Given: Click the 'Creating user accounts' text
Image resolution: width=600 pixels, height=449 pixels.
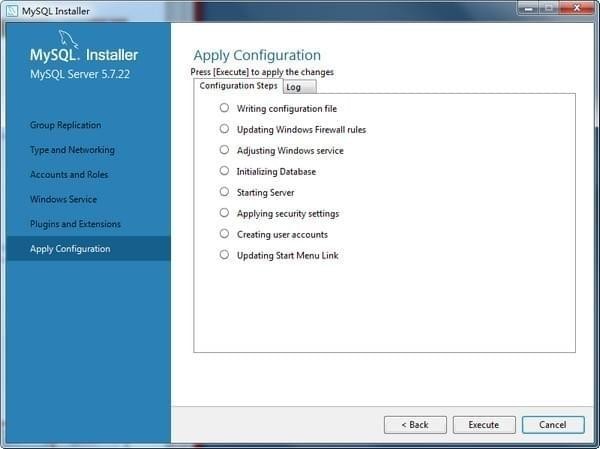Looking at the screenshot, I should (x=282, y=235).
